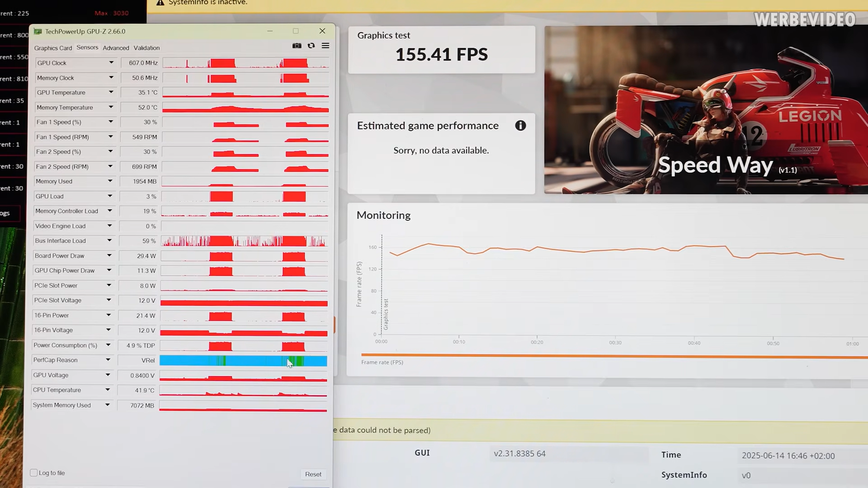Click the GPU-Z refresh icon
The height and width of the screenshot is (488, 868).
[x=311, y=46]
